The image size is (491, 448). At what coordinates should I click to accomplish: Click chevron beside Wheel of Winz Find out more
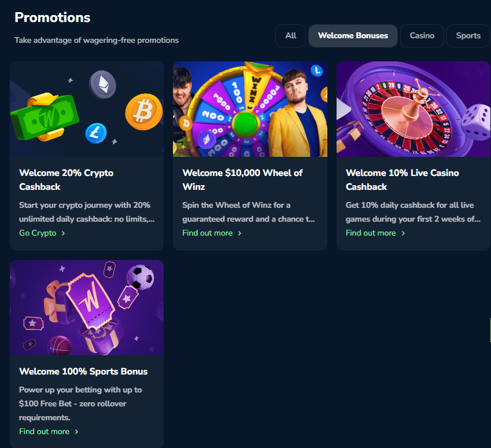click(239, 233)
